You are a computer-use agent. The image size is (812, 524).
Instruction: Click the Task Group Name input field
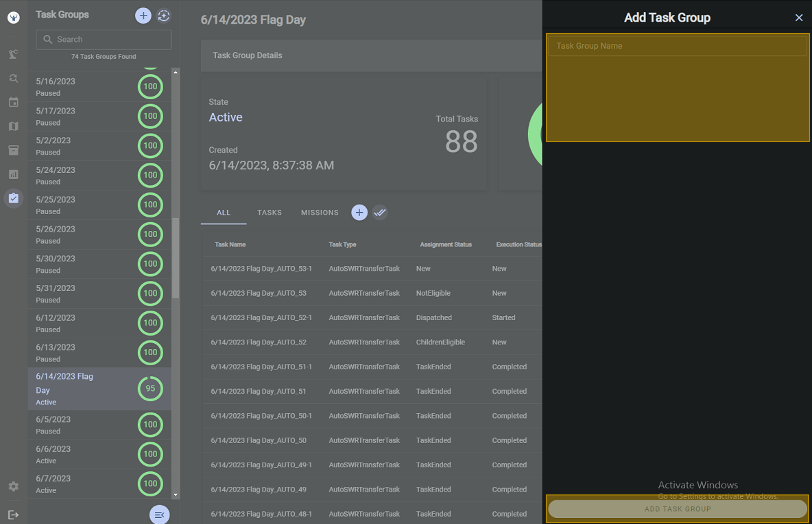click(677, 46)
